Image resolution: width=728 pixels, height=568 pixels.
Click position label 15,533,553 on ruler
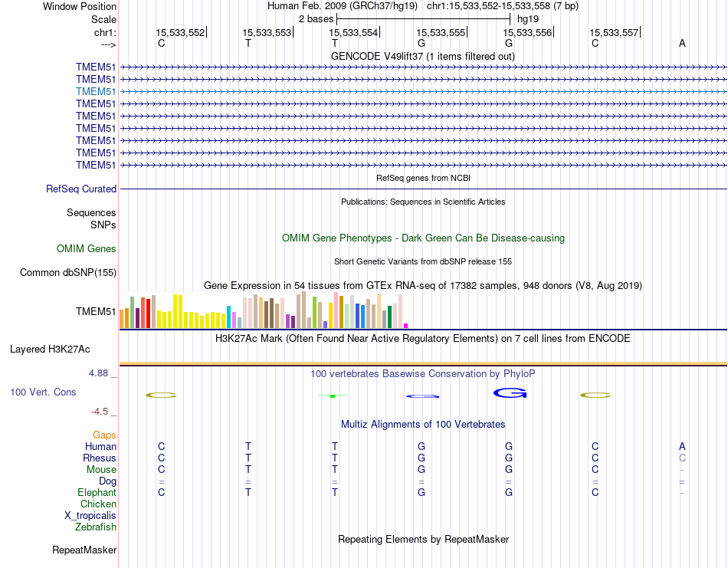point(267,32)
